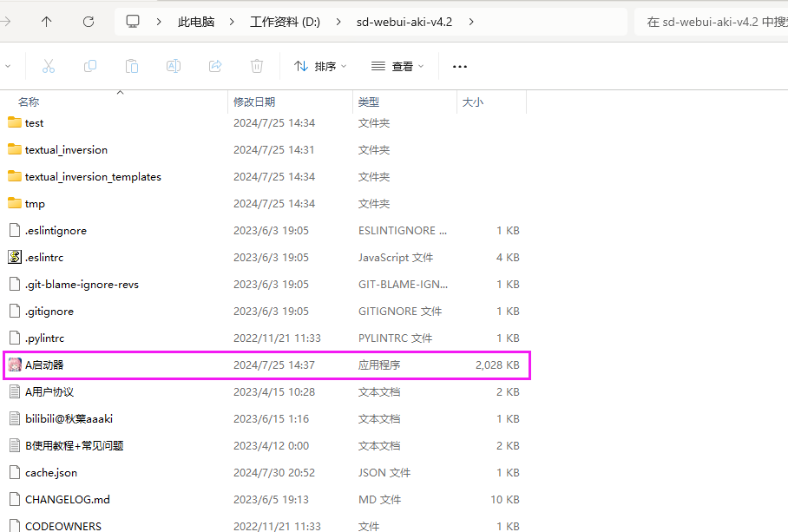
Task: Click the share icon in toolbar
Action: pos(215,66)
